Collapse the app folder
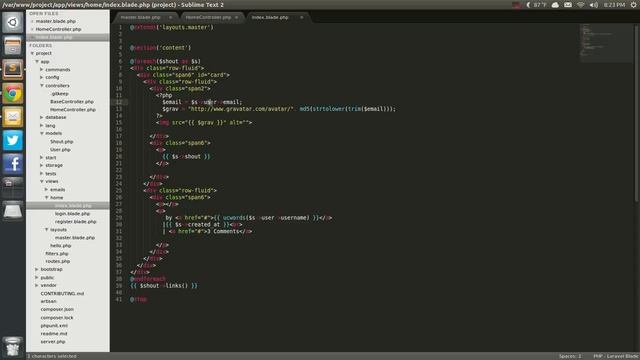This screenshot has height=360, width=640. click(37, 62)
